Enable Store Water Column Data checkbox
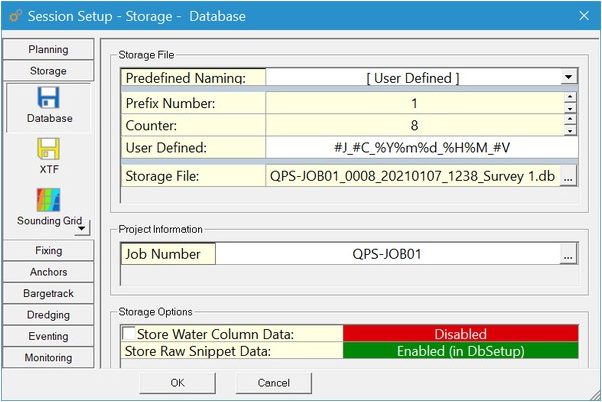Viewport: 602px width, 402px height. (128, 334)
